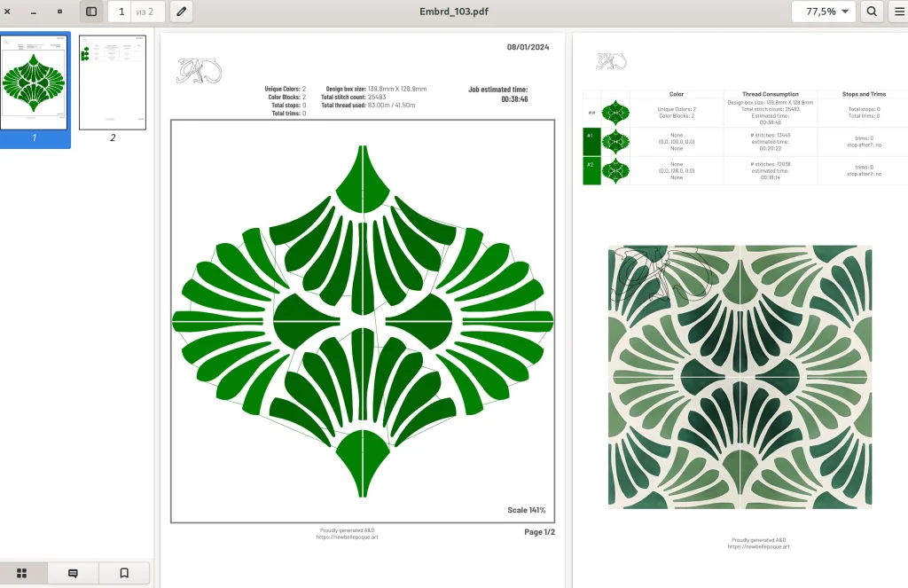The image size is (908, 588).
Task: Click the Total thread used value
Action: (391, 105)
